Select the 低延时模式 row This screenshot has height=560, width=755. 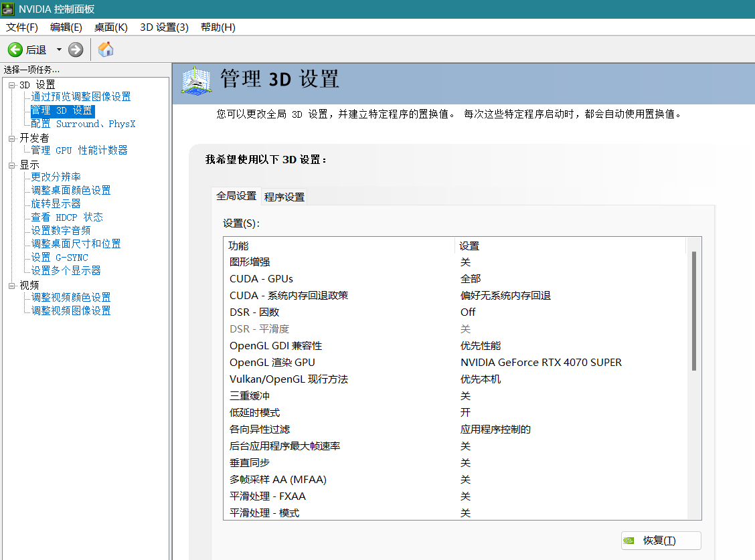coord(455,413)
